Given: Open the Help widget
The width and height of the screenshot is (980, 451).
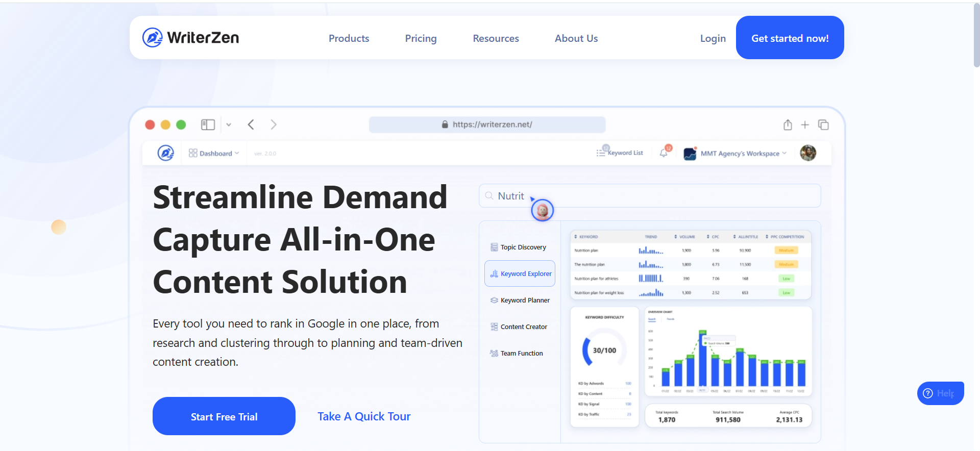Looking at the screenshot, I should [x=940, y=393].
